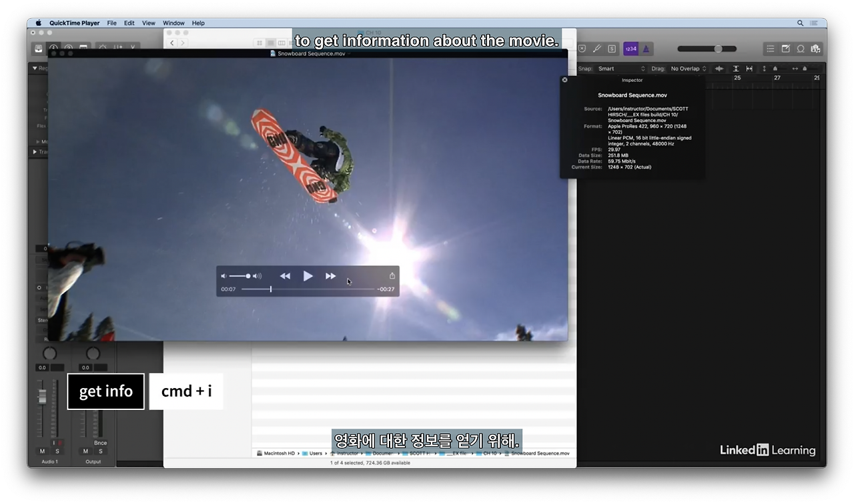Open the Apple menu

[39, 23]
